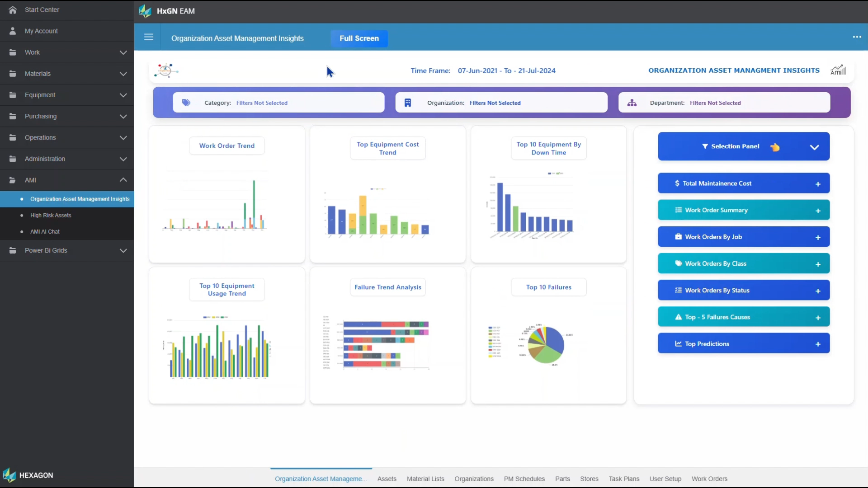
Task: Expand the Work section in the sidebar
Action: point(123,52)
